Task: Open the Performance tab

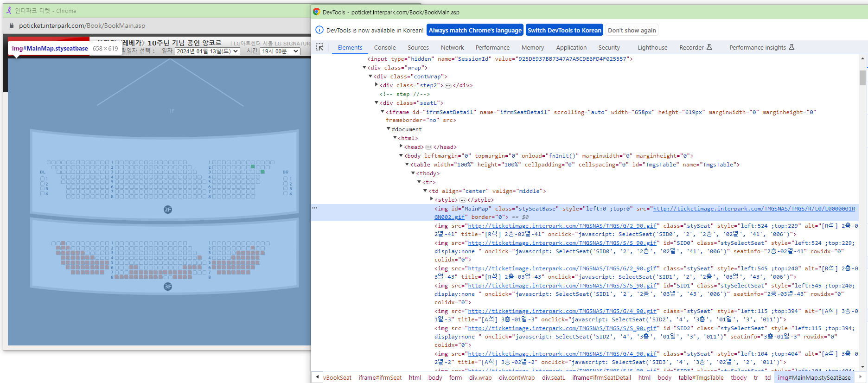Action: (492, 47)
